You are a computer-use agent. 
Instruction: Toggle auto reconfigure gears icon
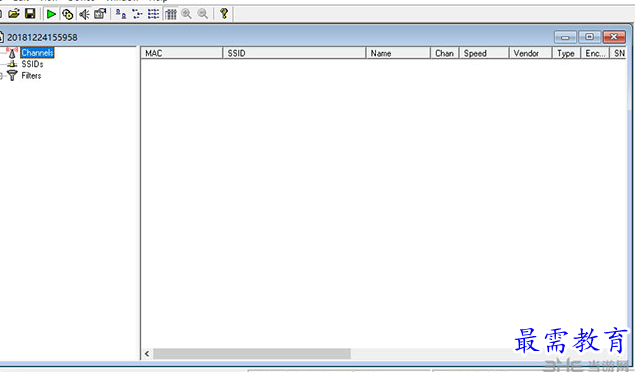(67, 14)
